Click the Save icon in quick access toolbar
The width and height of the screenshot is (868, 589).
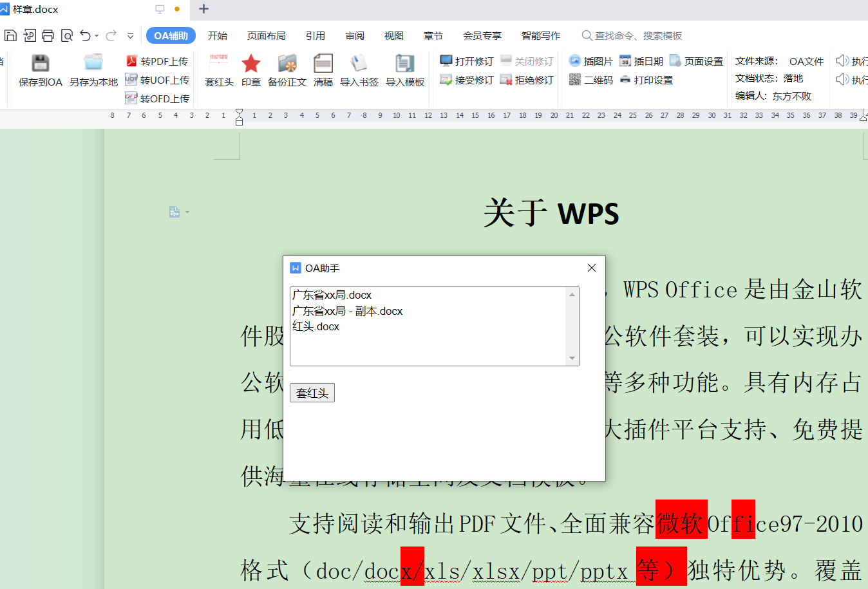pyautogui.click(x=10, y=35)
